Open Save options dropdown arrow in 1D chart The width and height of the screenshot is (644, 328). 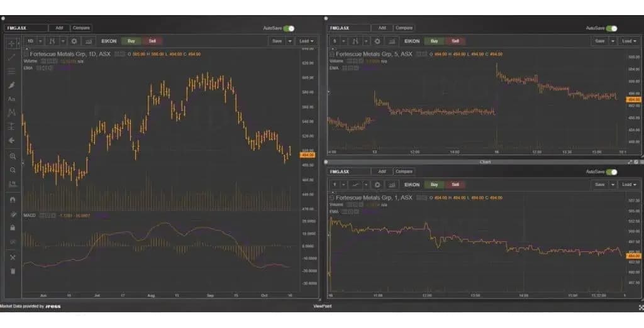pos(289,41)
